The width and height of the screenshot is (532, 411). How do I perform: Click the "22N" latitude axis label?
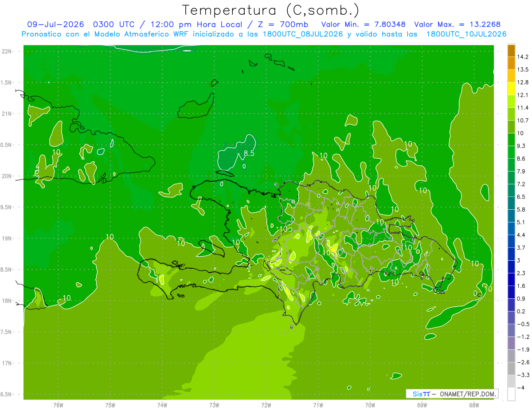(7, 51)
